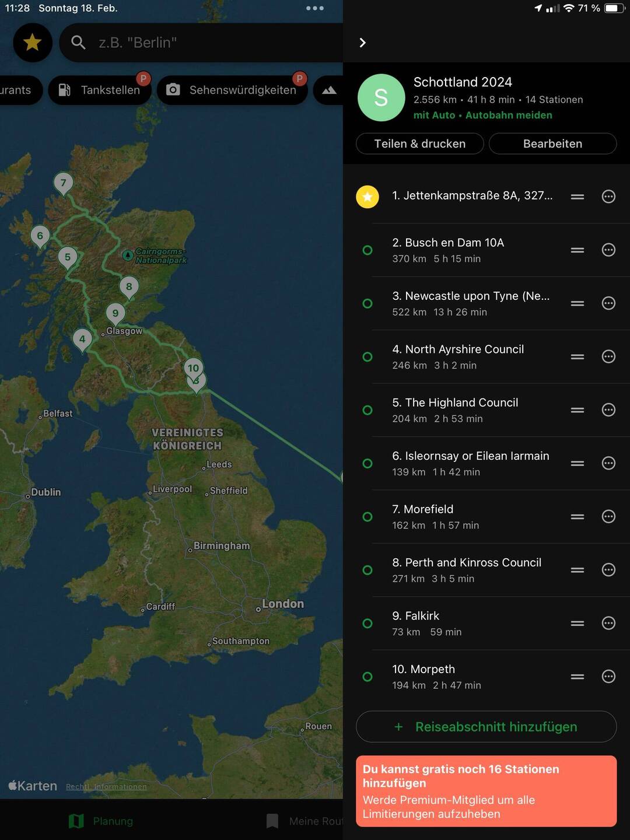Tap the orange Premium-Mitglied banner
Screen dimensions: 630x840
(487, 791)
